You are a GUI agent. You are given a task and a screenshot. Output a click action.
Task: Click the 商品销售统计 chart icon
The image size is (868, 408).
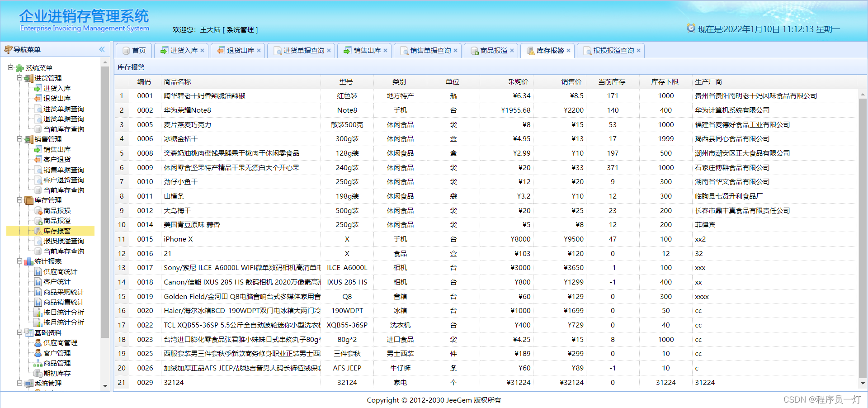coord(38,302)
